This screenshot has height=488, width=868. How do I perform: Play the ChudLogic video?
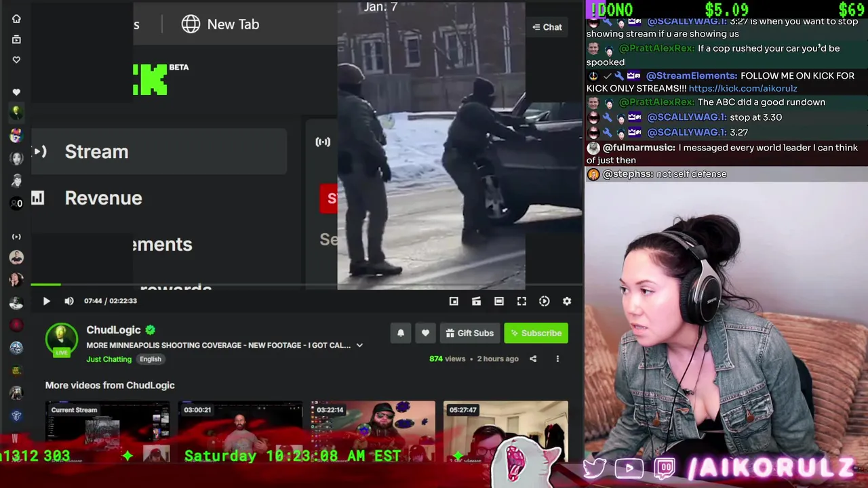point(46,301)
